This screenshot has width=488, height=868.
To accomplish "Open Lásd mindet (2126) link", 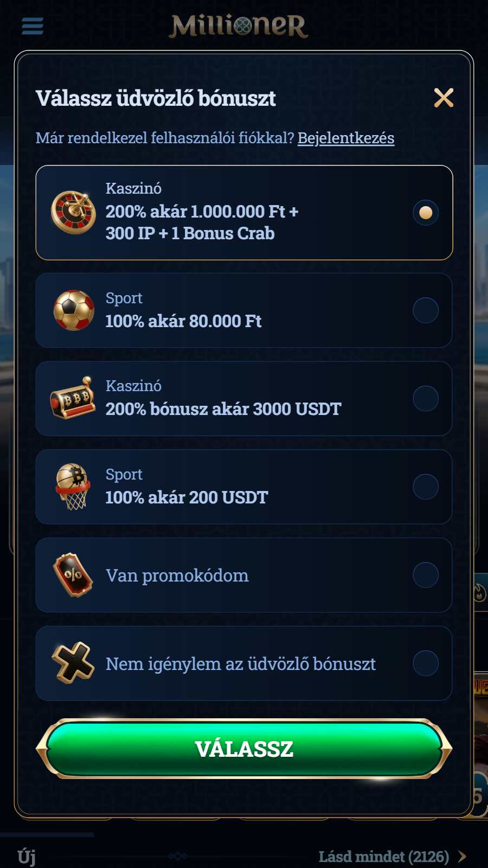I will tap(384, 856).
